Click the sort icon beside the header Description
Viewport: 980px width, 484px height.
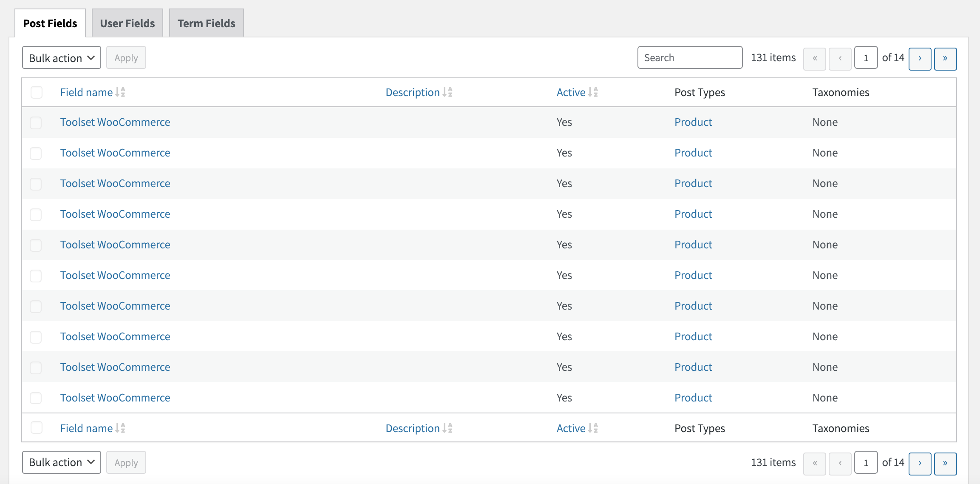click(x=448, y=92)
